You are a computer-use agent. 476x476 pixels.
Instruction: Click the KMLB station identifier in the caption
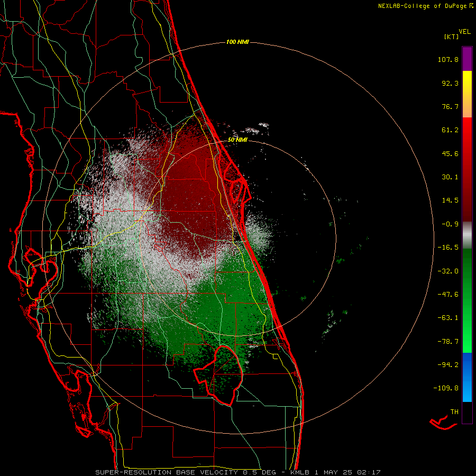coord(301,472)
